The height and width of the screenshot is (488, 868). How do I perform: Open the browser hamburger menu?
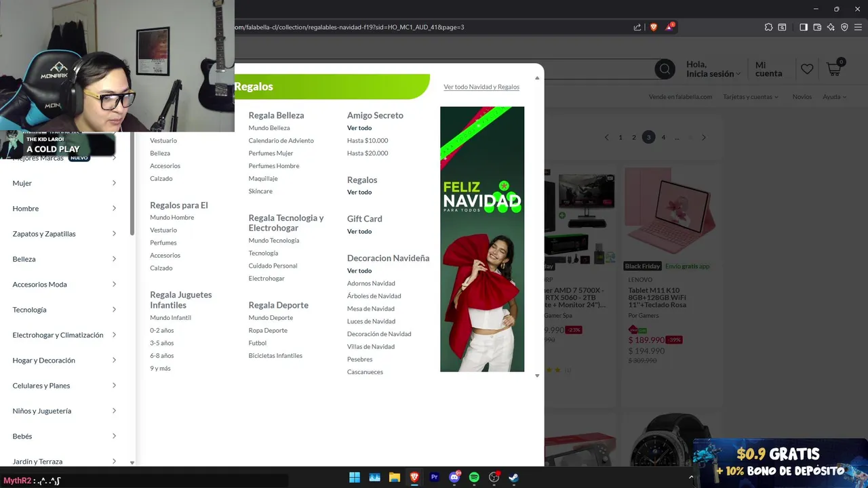858,27
